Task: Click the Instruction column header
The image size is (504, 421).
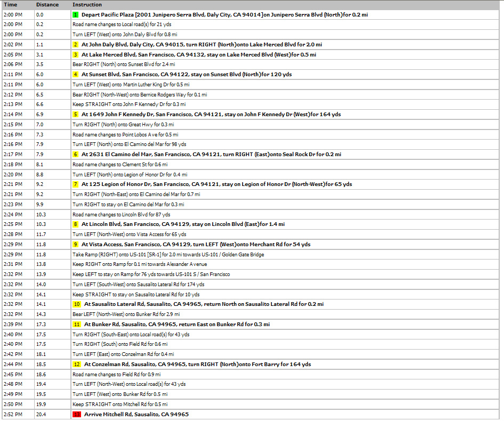Action: (86, 5)
